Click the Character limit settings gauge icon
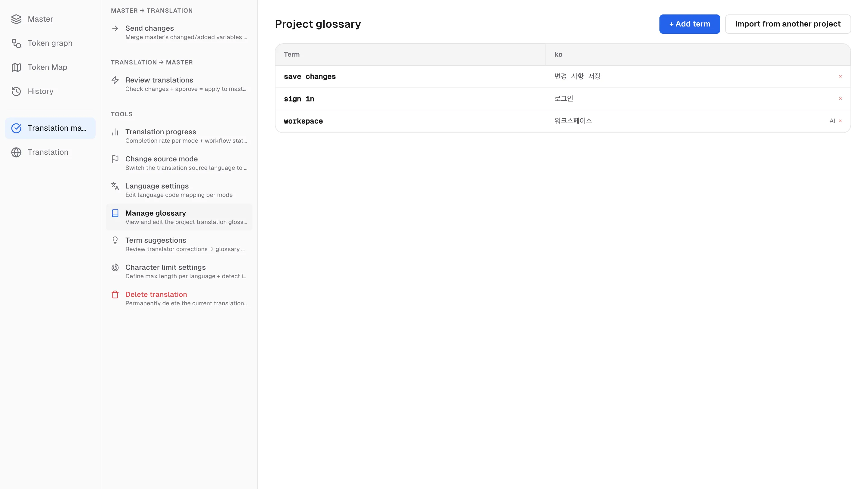Image resolution: width=868 pixels, height=489 pixels. click(x=115, y=267)
